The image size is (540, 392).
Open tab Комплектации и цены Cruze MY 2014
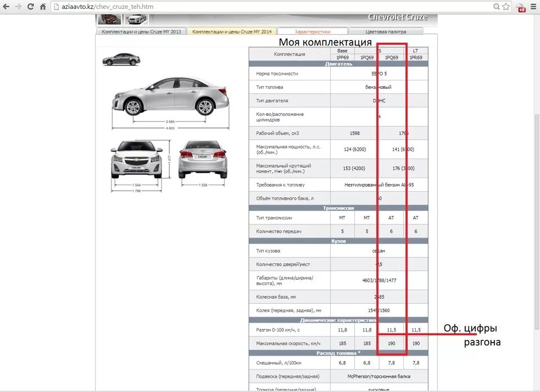coord(232,31)
